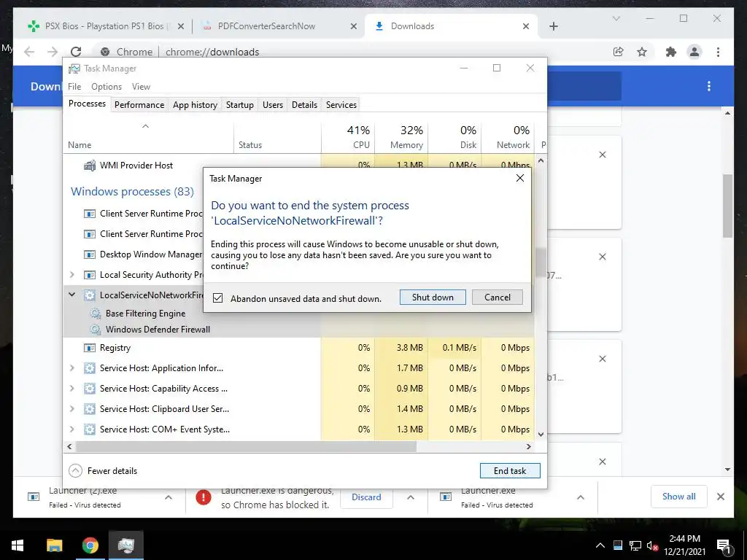Switch to the Services tab
The width and height of the screenshot is (747, 560).
tap(341, 105)
